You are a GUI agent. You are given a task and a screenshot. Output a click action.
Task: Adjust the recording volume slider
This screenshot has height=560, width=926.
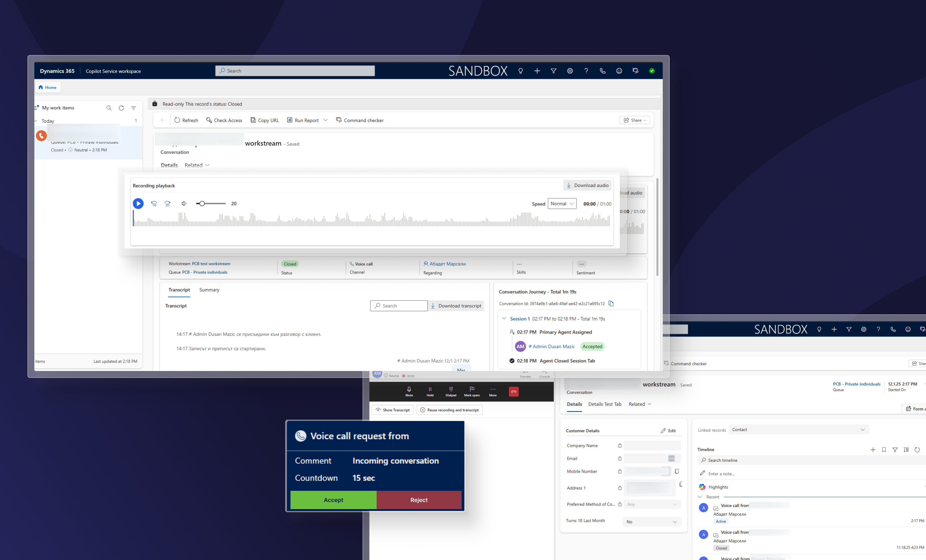click(x=202, y=203)
